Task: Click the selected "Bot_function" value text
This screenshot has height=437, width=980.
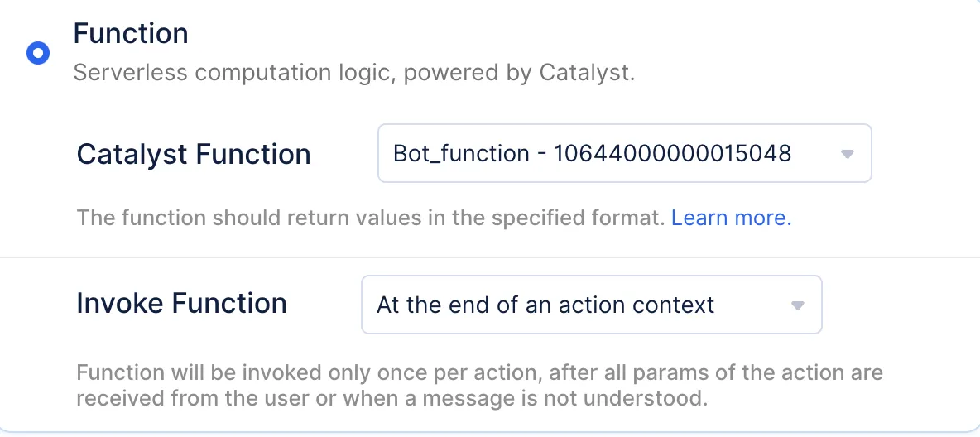Action: pos(461,153)
